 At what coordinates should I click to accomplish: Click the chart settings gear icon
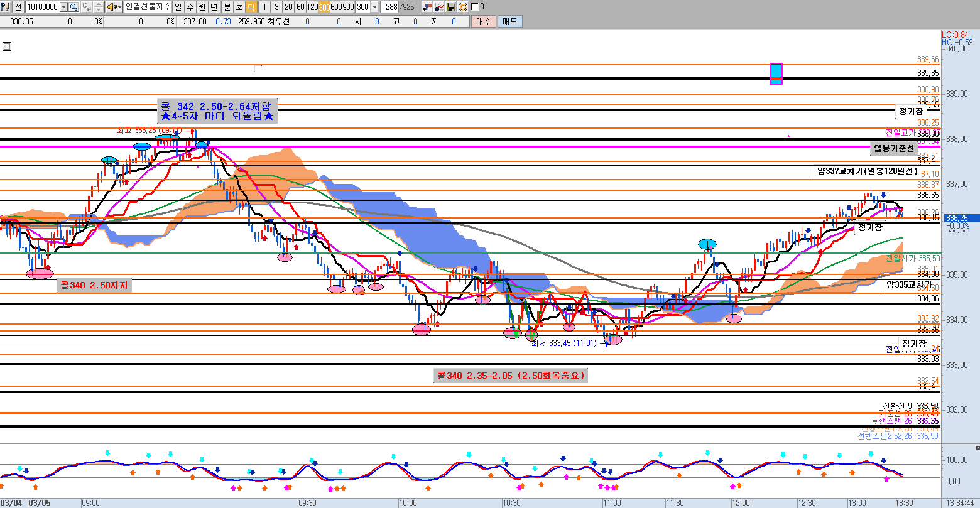coord(463,7)
